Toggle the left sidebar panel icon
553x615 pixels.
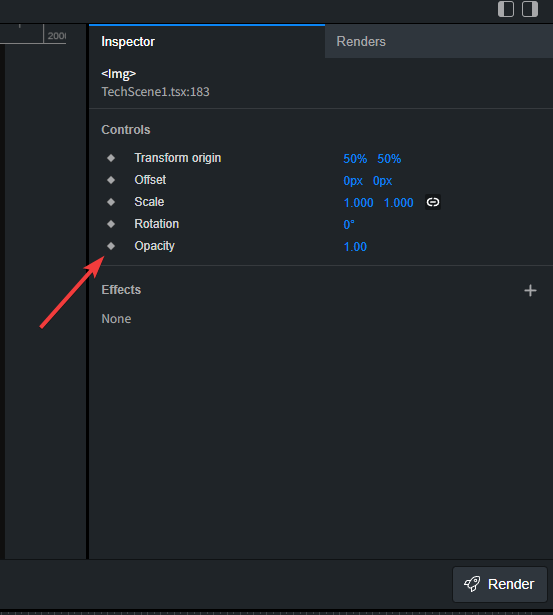[506, 9]
